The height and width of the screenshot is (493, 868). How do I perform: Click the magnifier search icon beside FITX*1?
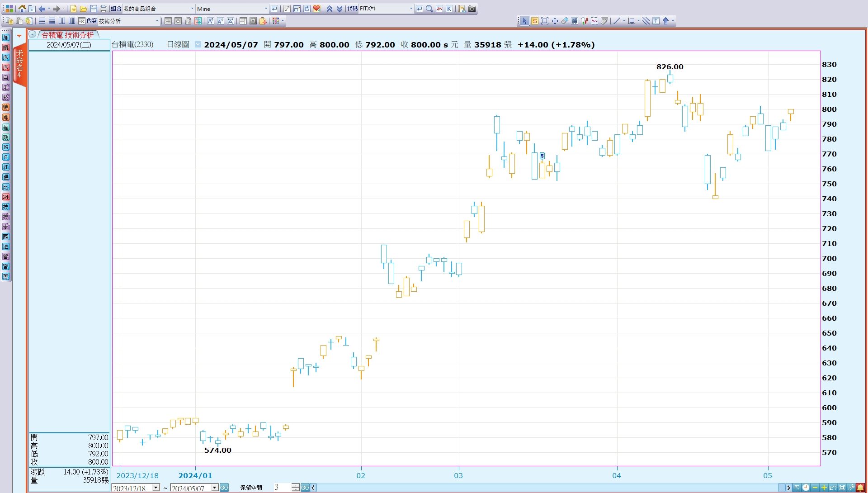point(429,9)
